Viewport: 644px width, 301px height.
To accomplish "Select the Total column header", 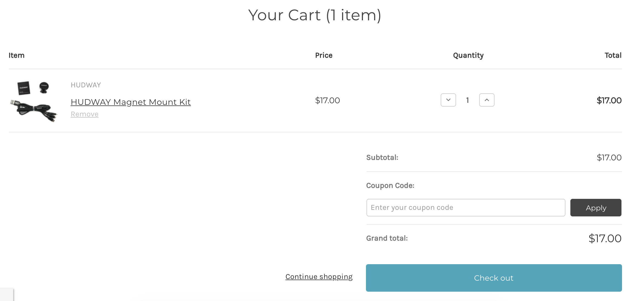I will [x=613, y=55].
